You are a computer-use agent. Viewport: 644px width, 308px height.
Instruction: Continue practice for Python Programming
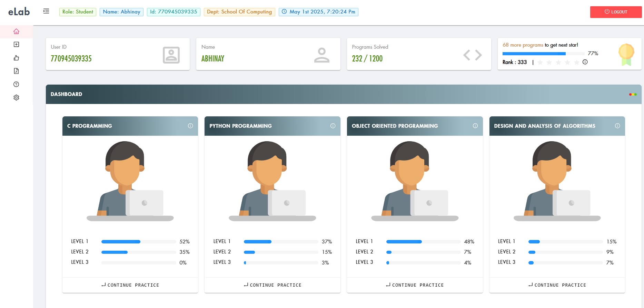273,285
